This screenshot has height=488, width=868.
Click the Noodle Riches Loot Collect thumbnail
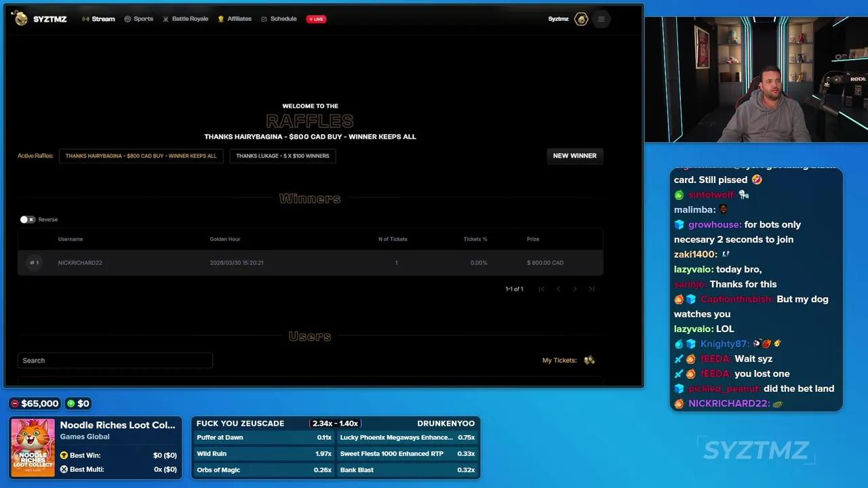click(33, 447)
